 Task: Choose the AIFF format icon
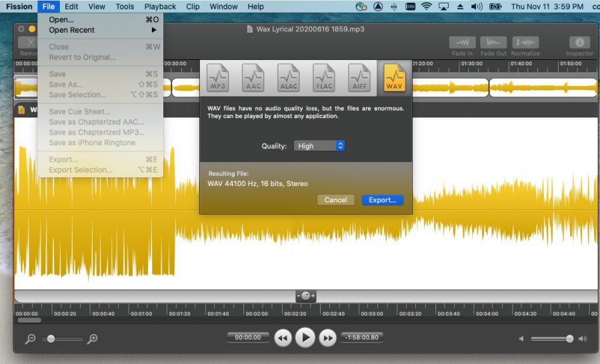pyautogui.click(x=359, y=78)
